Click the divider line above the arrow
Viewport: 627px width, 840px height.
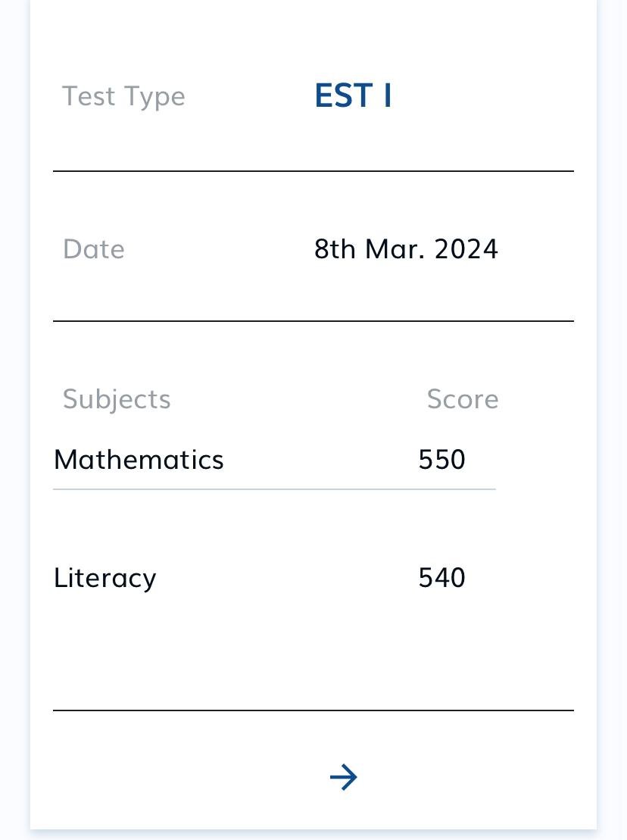pyautogui.click(x=313, y=710)
